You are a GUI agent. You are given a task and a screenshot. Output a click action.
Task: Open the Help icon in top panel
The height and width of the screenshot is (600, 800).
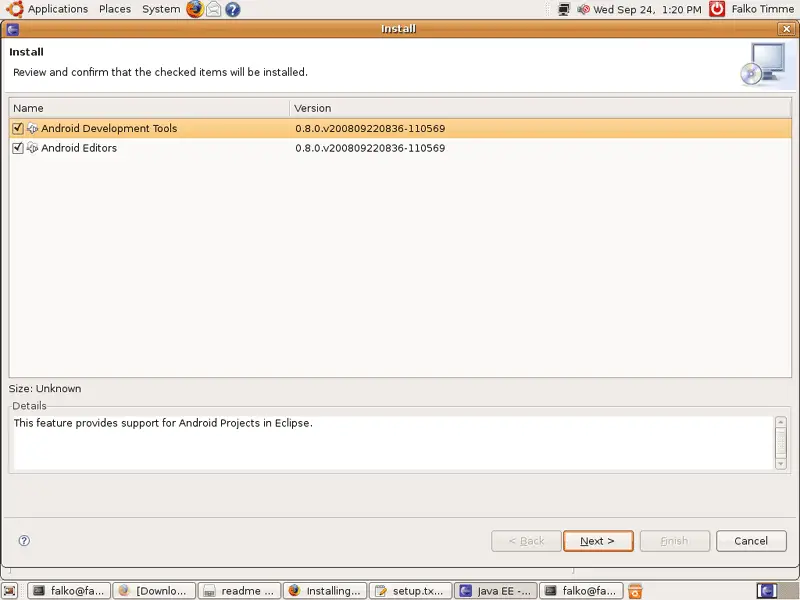[x=233, y=9]
